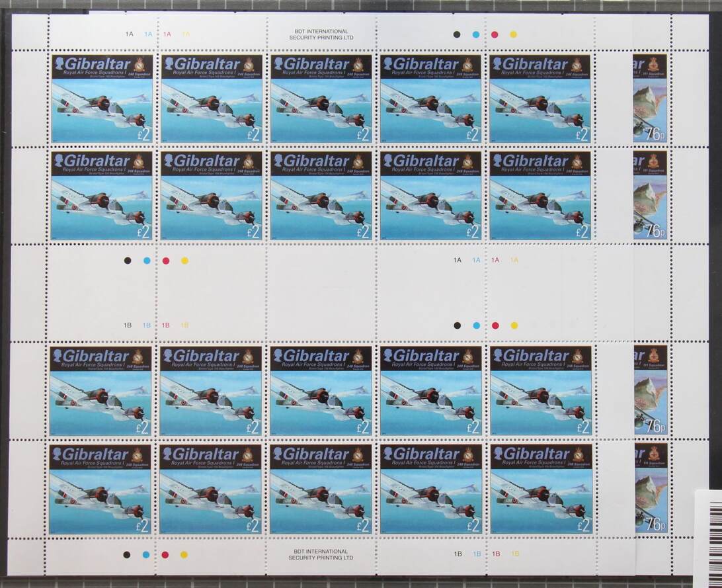Click the third £2 Gibraltar stamp in bottom row
This screenshot has width=722, height=588.
click(x=321, y=489)
